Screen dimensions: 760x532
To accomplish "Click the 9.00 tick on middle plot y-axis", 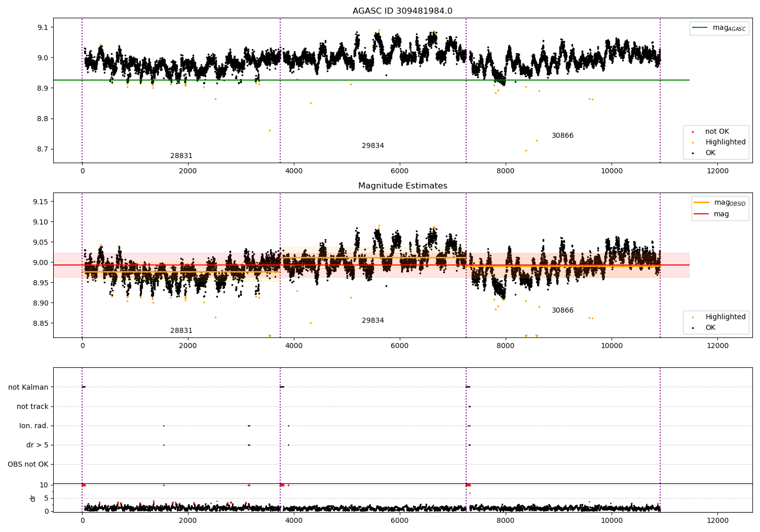I will coord(41,262).
